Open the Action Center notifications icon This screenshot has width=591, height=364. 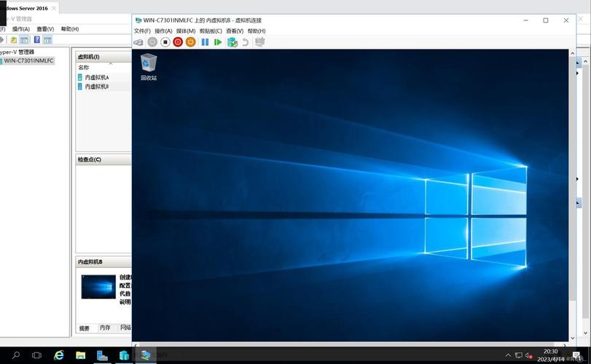pos(577,355)
